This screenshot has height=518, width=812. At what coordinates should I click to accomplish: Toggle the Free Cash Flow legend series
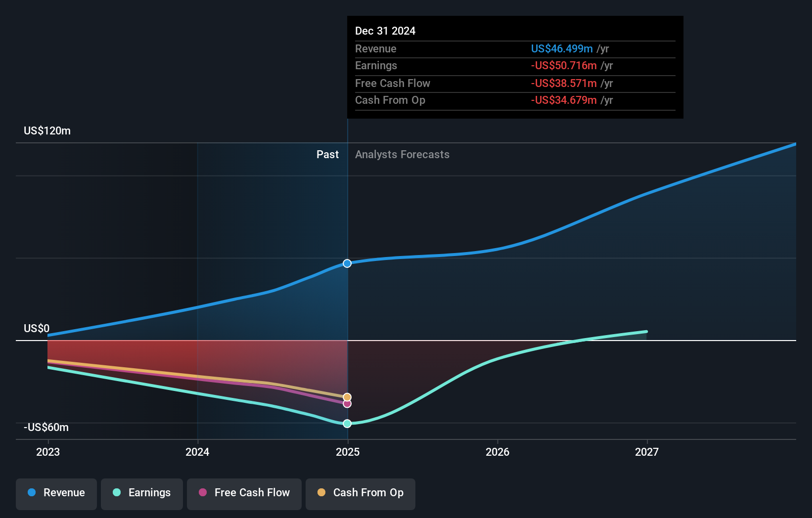(244, 494)
